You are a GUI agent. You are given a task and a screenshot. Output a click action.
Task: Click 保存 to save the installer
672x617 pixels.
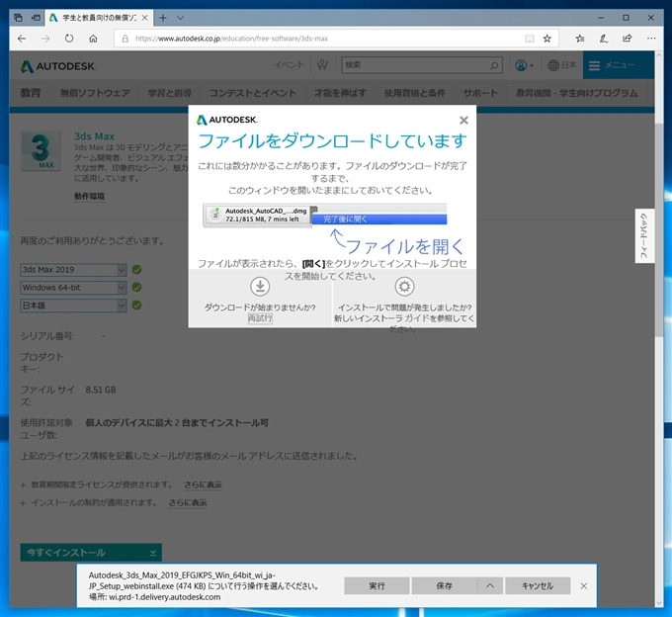click(444, 586)
